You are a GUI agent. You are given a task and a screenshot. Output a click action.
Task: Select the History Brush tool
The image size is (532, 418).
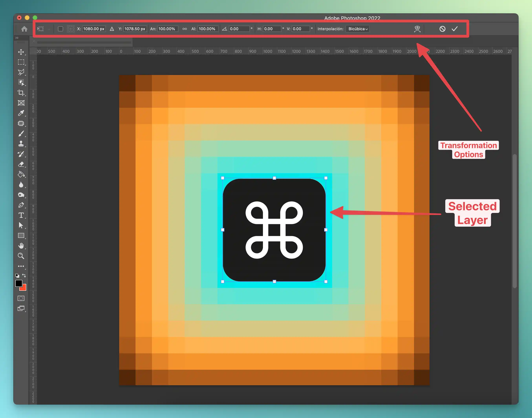21,154
